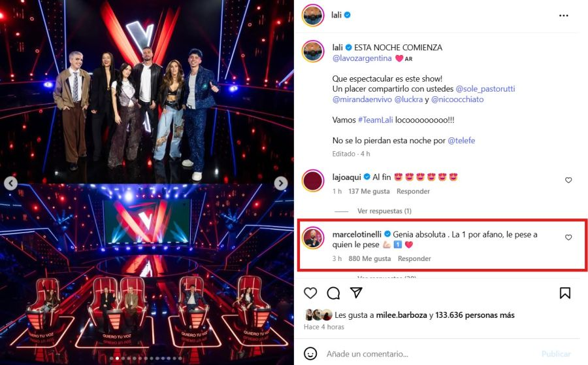Open the comment bubble icon

tap(333, 293)
